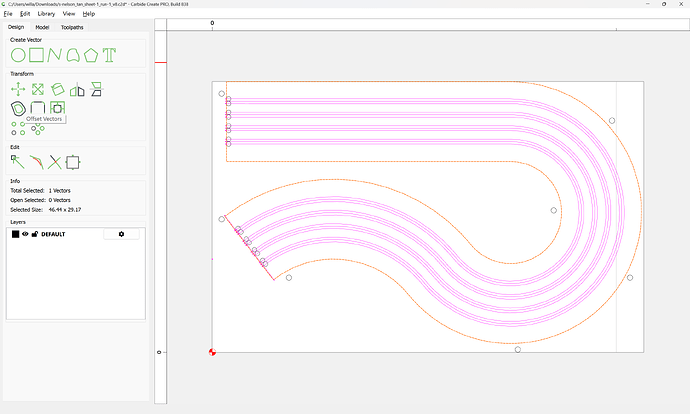
Task: Click the red origin marker on canvas
Action: tap(212, 352)
